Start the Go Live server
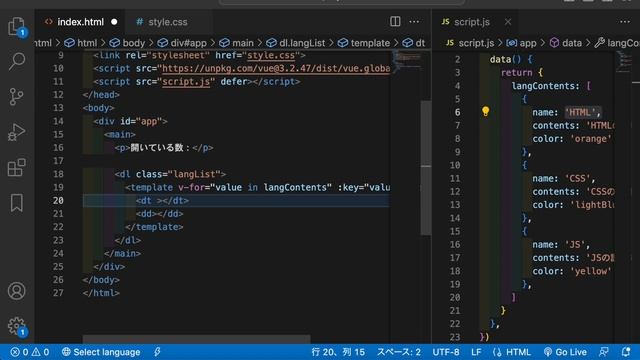Screen dimensions: 640x360 [565, 352]
